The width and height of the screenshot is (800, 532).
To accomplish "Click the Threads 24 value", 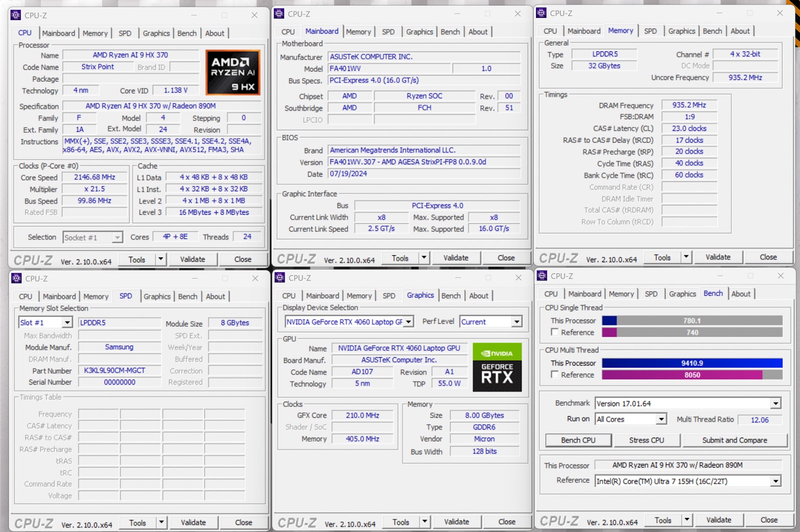I will point(247,237).
